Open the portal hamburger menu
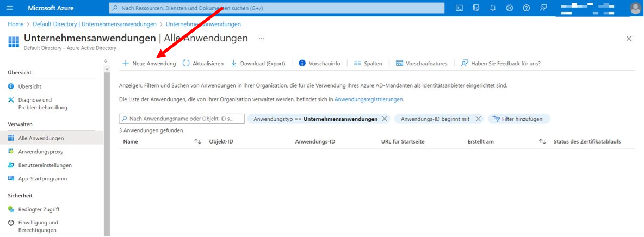This screenshot has width=644, height=237. coord(10,8)
